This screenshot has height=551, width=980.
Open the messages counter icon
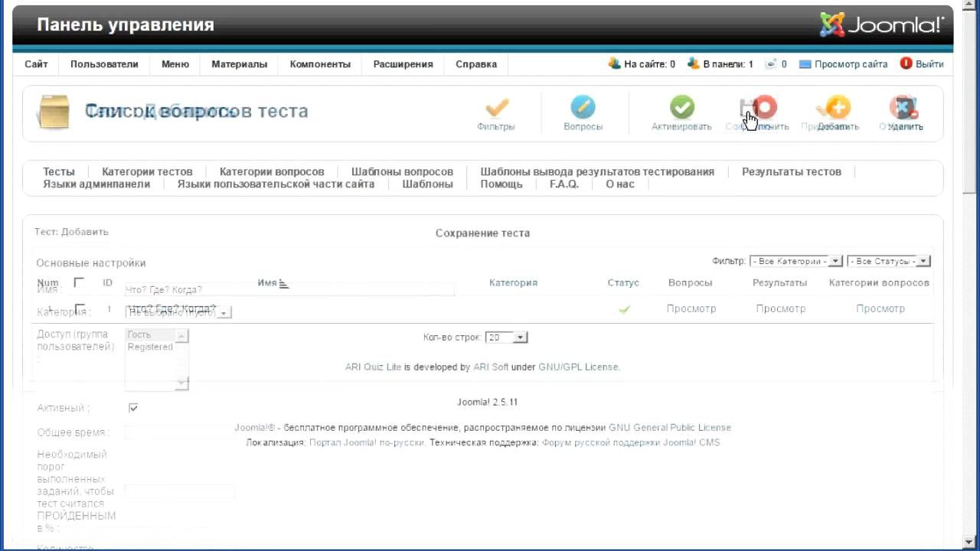[771, 64]
